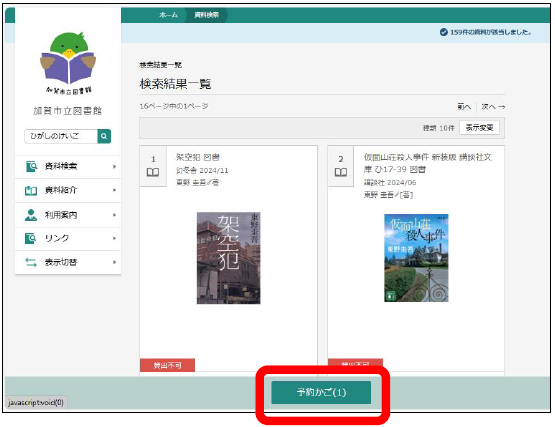Select 資料検索 in the breadcrumb bar
This screenshot has width=555, height=427.
pos(206,15)
